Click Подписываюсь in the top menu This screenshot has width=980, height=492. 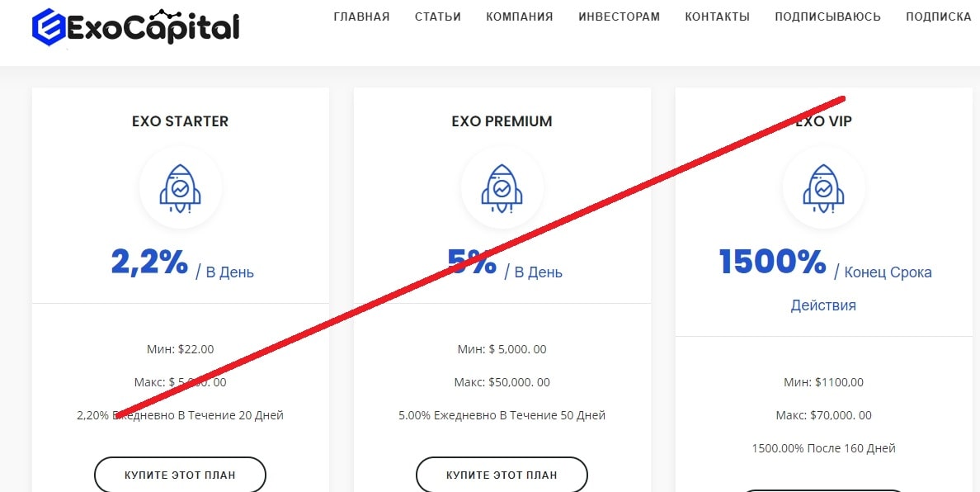click(x=827, y=17)
